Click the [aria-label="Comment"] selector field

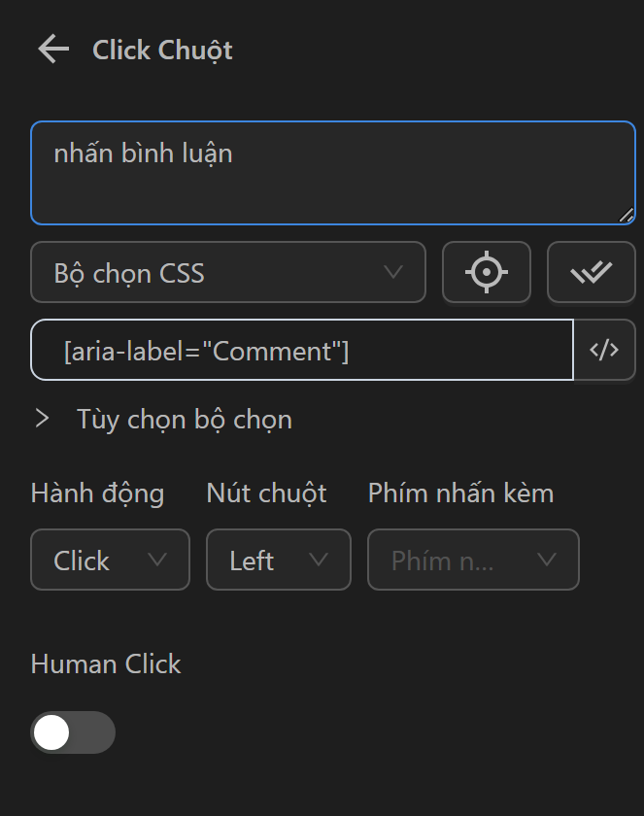click(x=302, y=351)
